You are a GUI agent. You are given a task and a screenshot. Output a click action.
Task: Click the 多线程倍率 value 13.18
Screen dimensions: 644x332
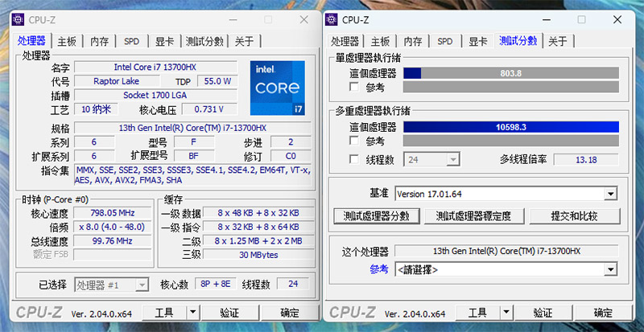pyautogui.click(x=586, y=160)
